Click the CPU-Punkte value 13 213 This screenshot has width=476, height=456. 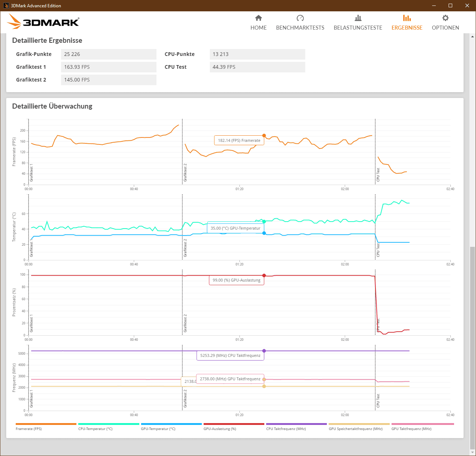pos(257,54)
